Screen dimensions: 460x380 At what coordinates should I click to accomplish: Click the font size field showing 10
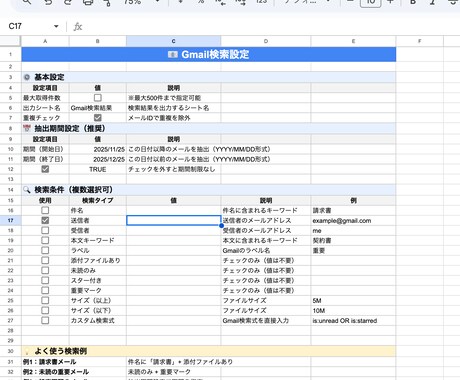[370, 3]
